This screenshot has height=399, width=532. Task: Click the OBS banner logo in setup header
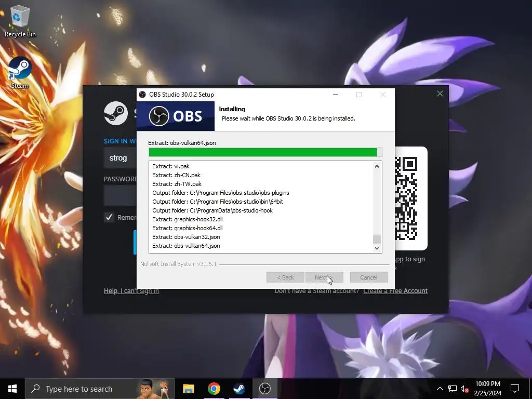176,116
